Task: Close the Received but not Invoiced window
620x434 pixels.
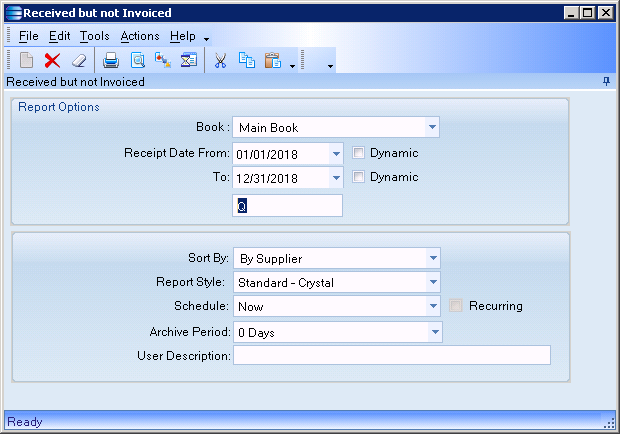Action: click(606, 13)
